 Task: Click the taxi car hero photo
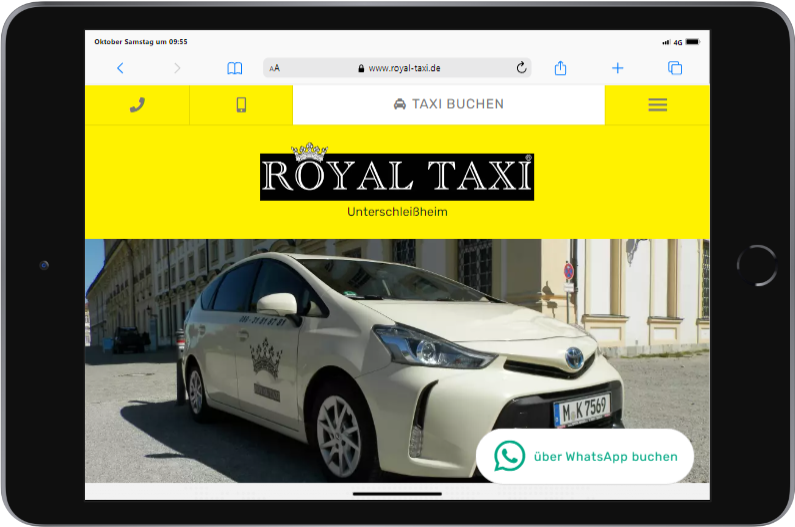[397, 361]
